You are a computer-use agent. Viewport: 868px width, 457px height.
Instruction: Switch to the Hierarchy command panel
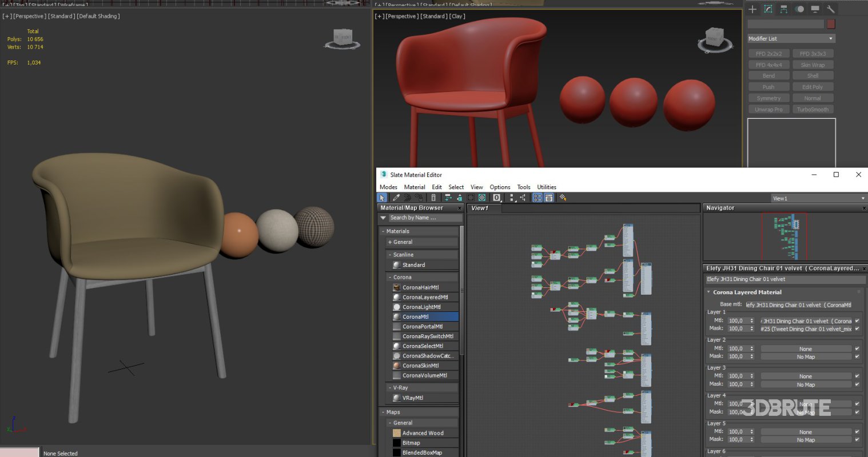coord(784,9)
